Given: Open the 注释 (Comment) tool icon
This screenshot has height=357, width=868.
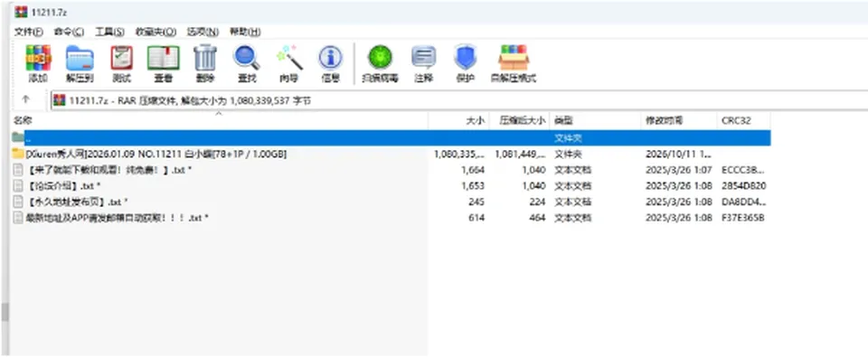Looking at the screenshot, I should point(423,58).
